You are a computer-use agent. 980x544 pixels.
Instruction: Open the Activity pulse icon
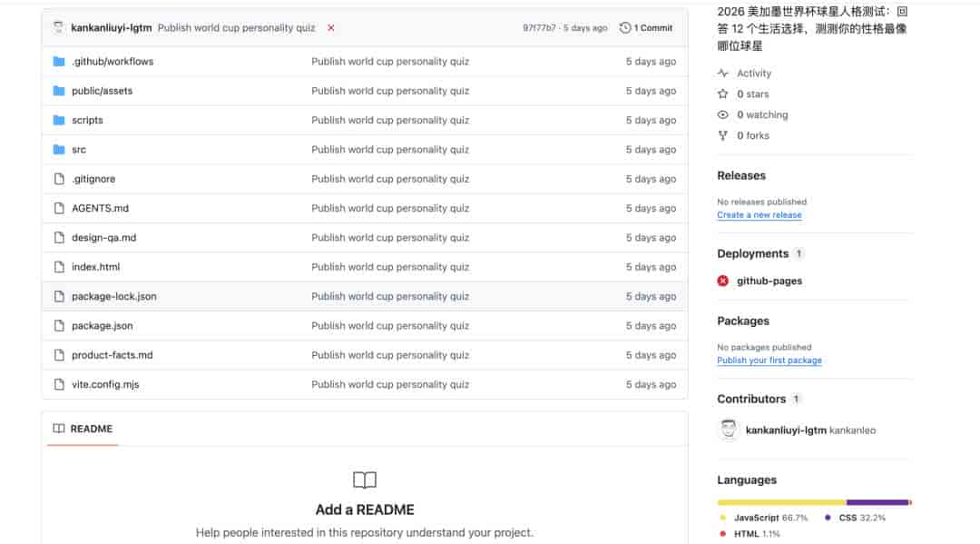pyautogui.click(x=723, y=74)
